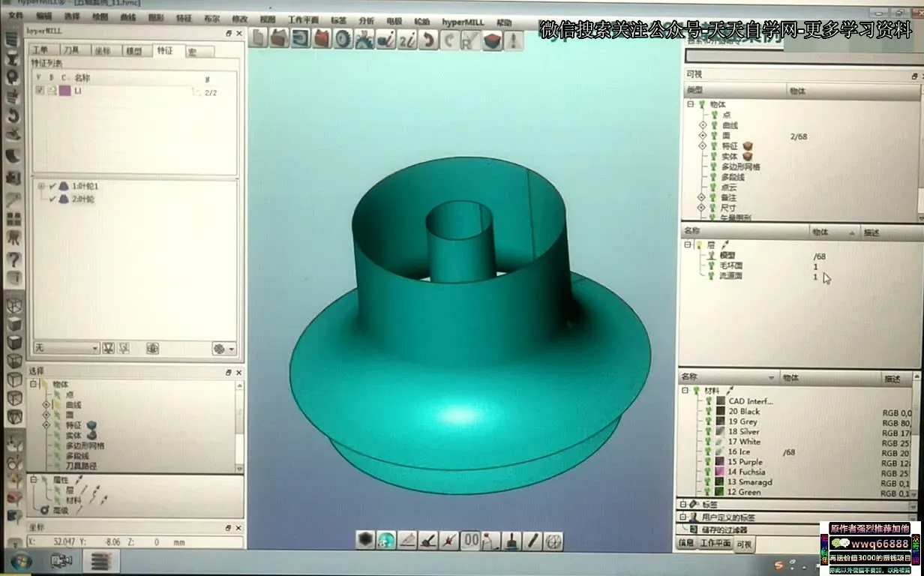Click the gear wheel icon in top toolbar
Image resolution: width=924 pixels, height=576 pixels.
pyautogui.click(x=343, y=39)
